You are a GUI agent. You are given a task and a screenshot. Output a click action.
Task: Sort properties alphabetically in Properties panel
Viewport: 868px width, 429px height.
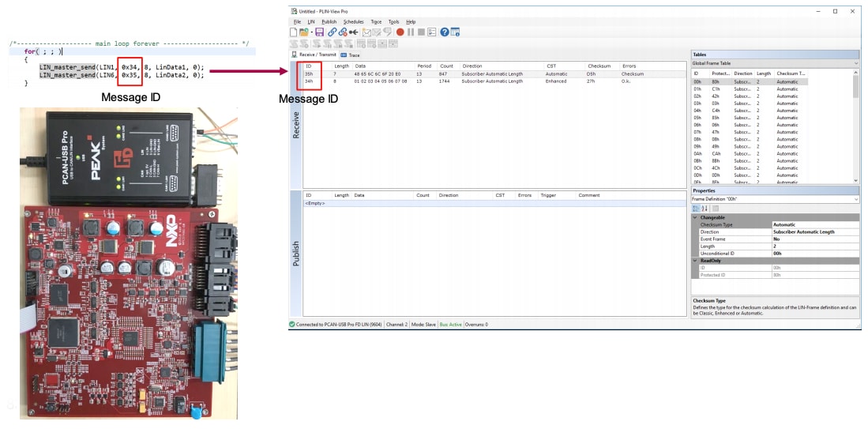[x=705, y=209]
